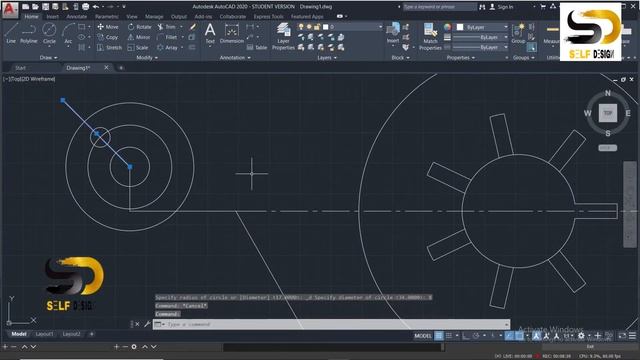Toggle polar tracking in status bar
This screenshot has width=640, height=360.
(476, 336)
